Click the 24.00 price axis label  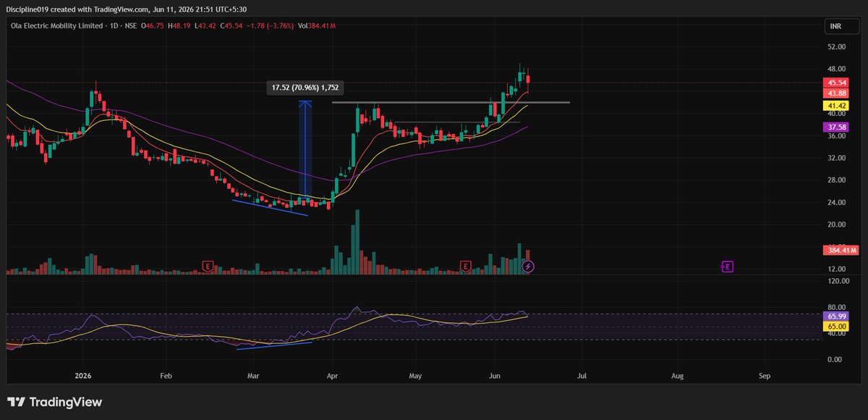[837, 202]
